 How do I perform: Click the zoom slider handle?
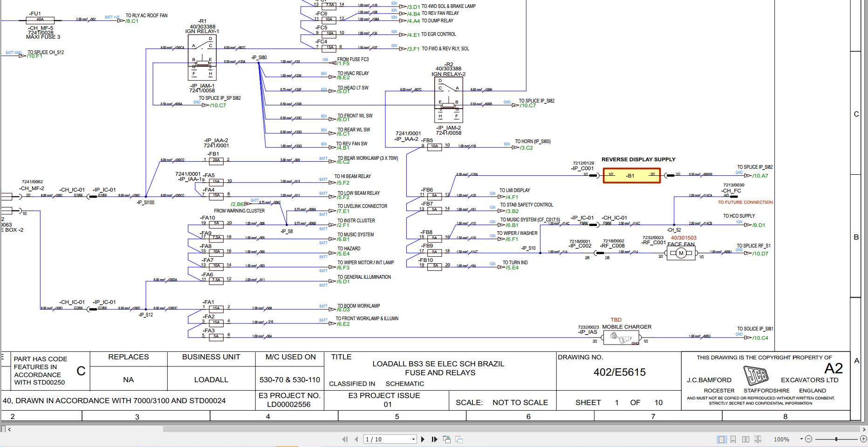coord(836,439)
